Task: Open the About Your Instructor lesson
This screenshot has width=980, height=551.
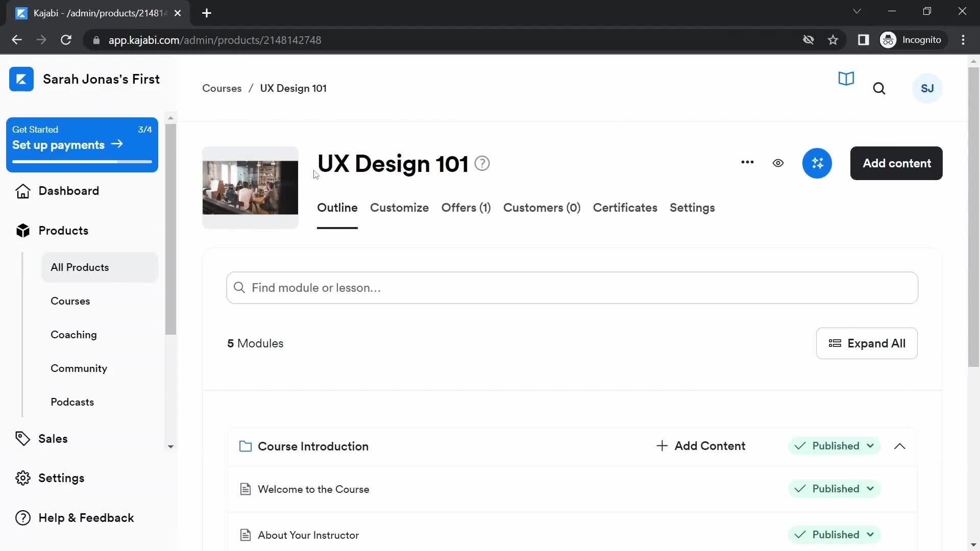Action: (x=308, y=535)
